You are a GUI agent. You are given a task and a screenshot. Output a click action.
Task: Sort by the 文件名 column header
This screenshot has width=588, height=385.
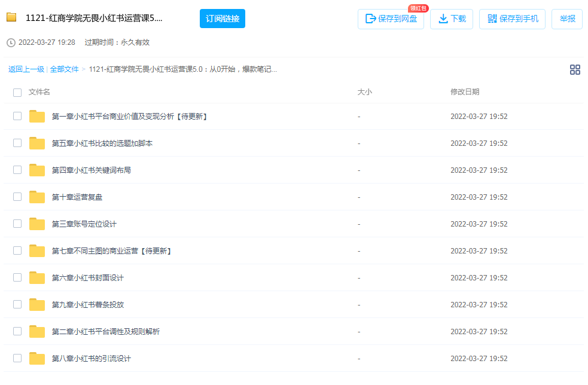[39, 92]
